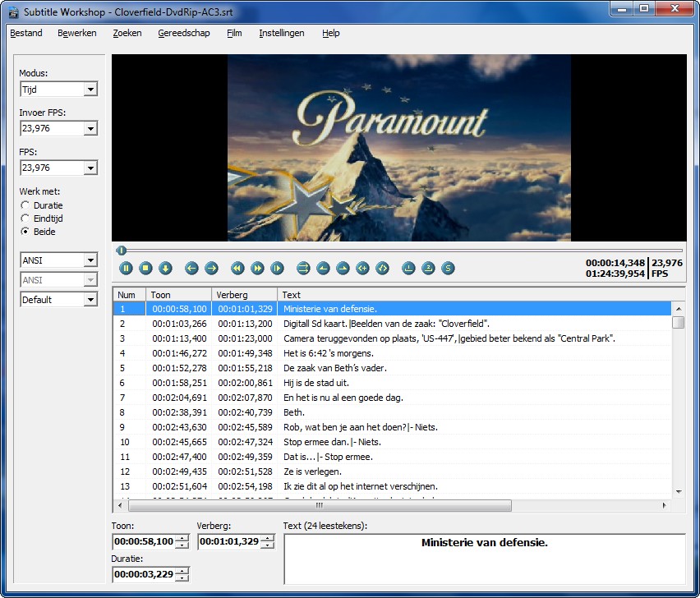This screenshot has height=598, width=700.
Task: Open the Default dropdown
Action: (x=90, y=300)
